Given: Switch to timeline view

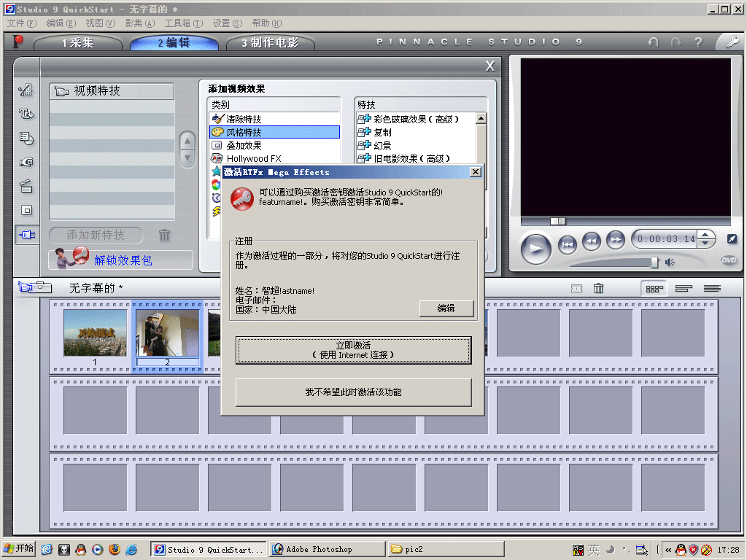Looking at the screenshot, I should point(684,289).
